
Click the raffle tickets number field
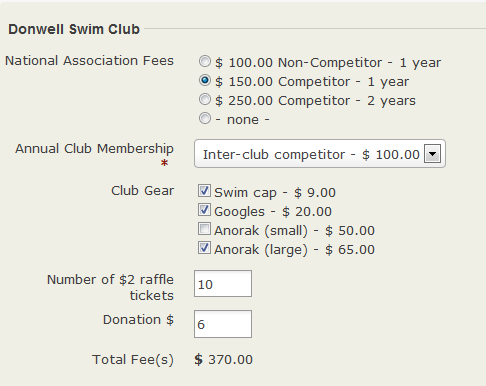coord(223,284)
